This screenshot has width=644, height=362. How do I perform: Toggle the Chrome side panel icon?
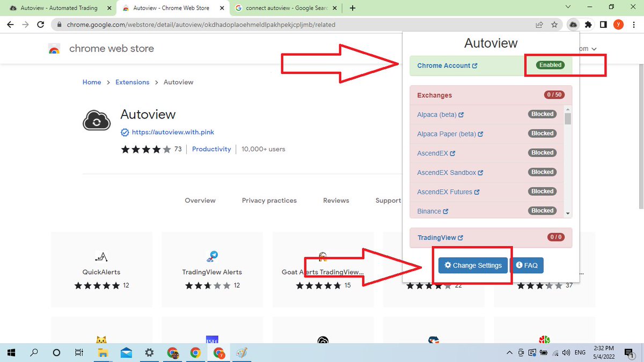603,25
